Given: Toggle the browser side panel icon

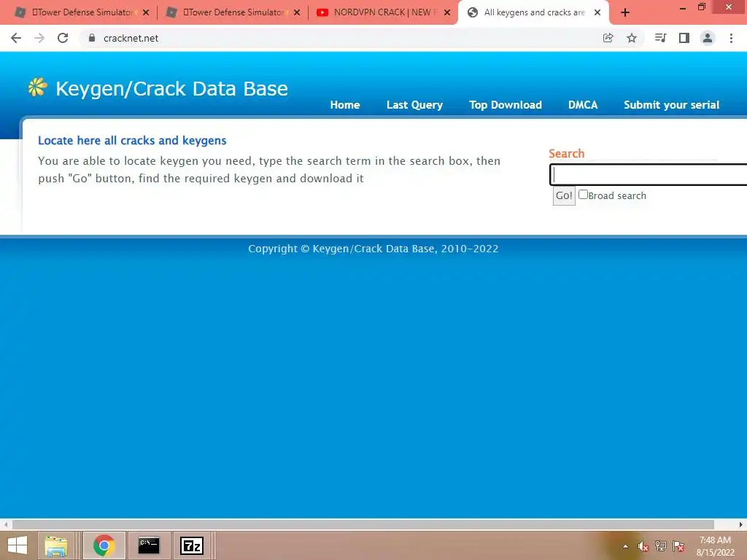Looking at the screenshot, I should (x=684, y=38).
